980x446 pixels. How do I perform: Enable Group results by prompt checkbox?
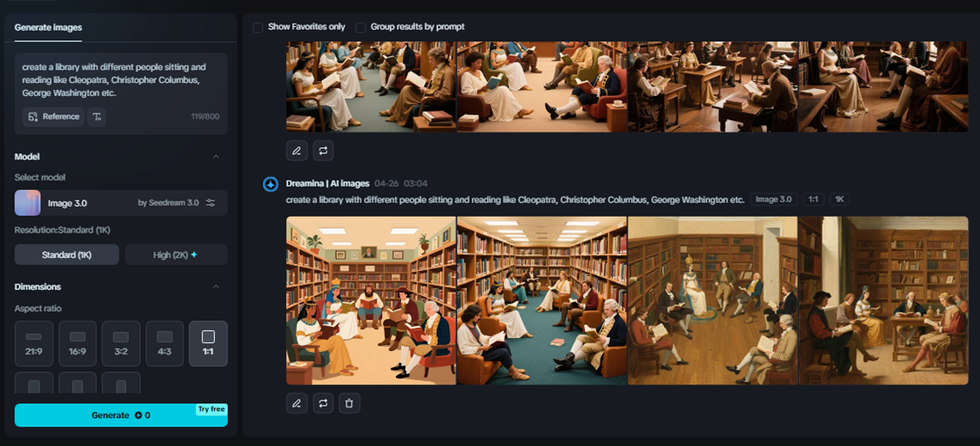point(361,27)
